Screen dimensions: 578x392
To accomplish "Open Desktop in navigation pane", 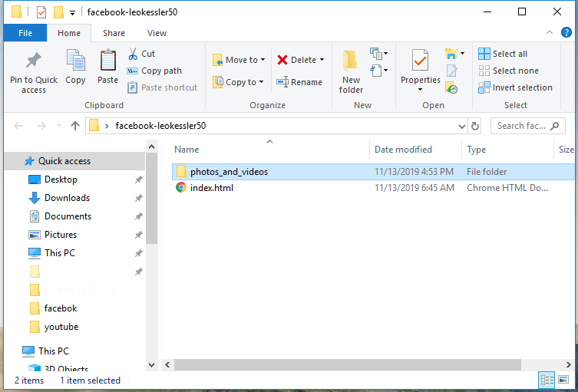I will [61, 180].
